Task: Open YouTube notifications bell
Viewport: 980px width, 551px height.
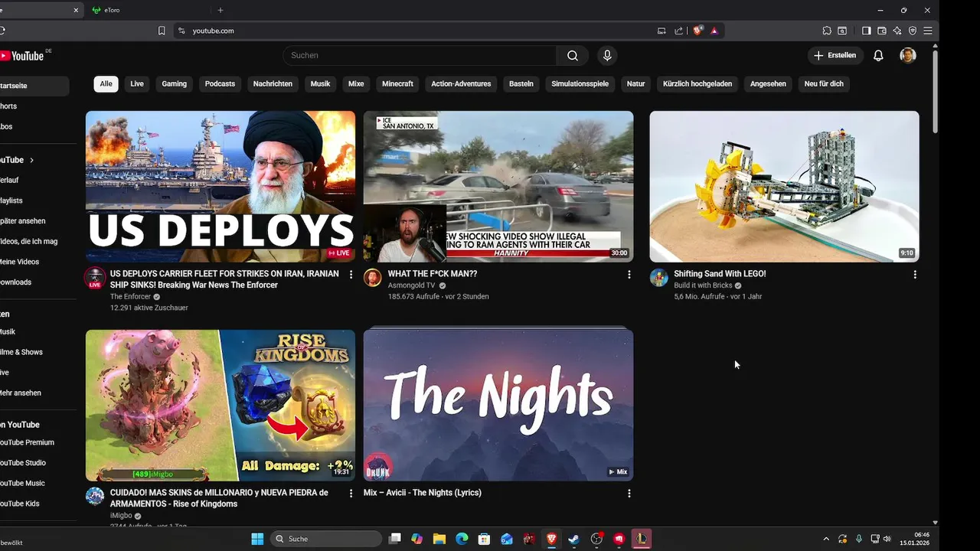Action: click(x=878, y=55)
